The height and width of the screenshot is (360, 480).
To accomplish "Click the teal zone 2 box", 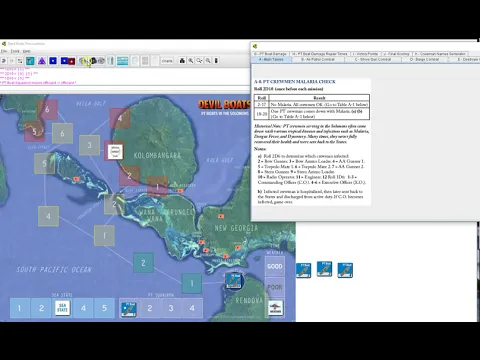I will [x=143, y=263].
